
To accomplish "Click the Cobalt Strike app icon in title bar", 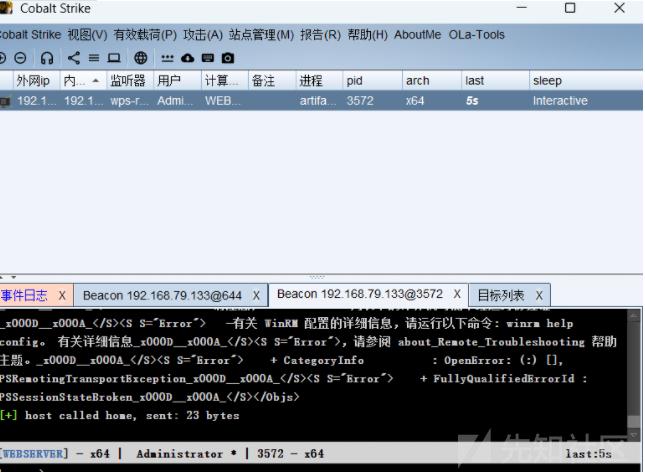I will pos(6,8).
